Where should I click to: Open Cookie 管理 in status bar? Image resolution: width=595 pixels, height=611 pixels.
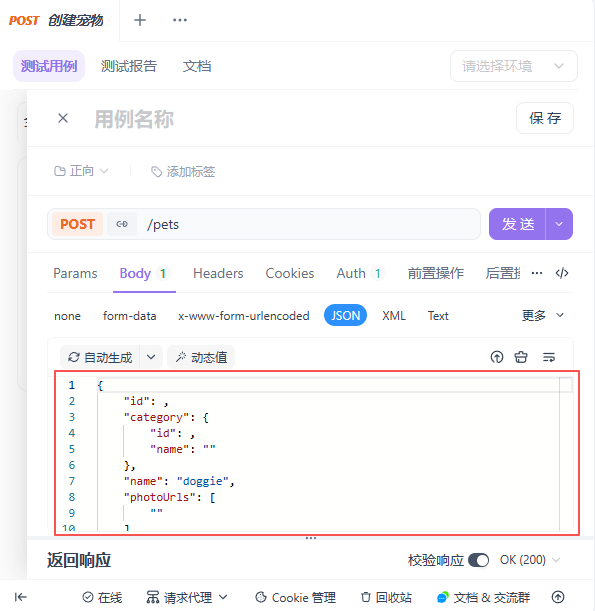(295, 597)
